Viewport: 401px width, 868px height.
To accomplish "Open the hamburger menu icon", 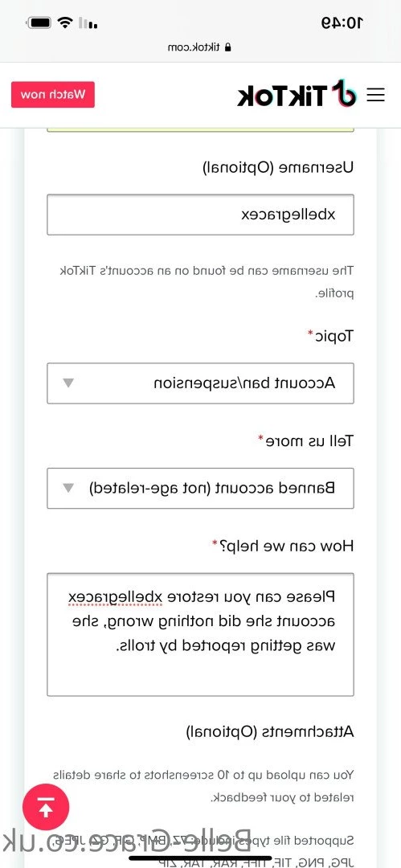I will point(376,95).
